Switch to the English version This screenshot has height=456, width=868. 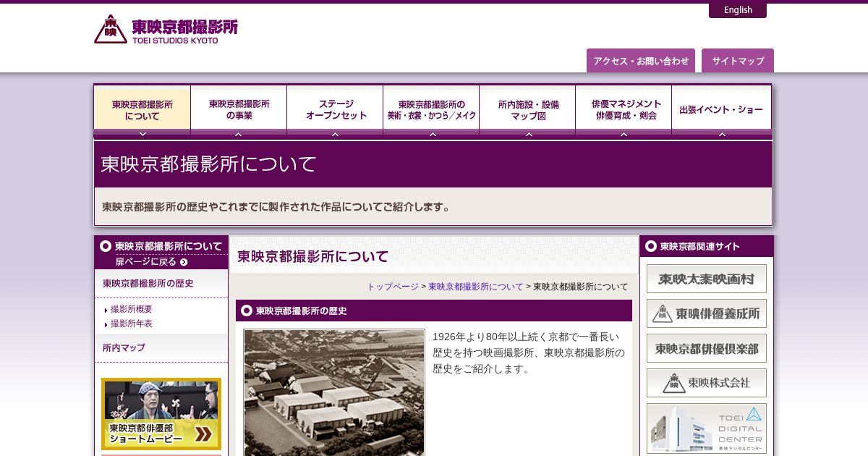pyautogui.click(x=738, y=10)
